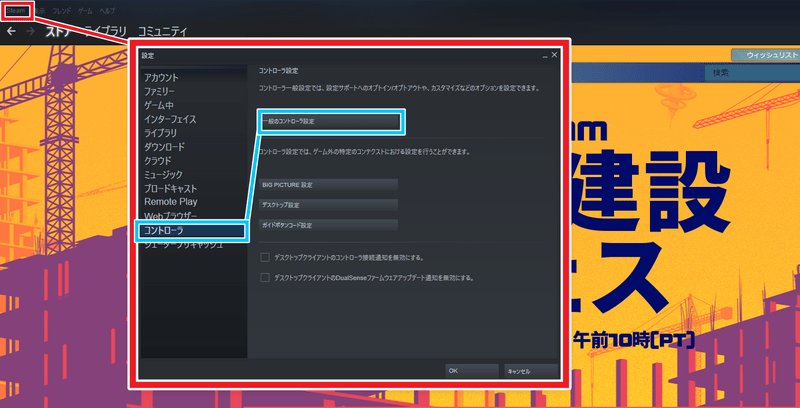Switch to the コミュニティ tab
Screen dimensions: 800x408
tap(163, 32)
